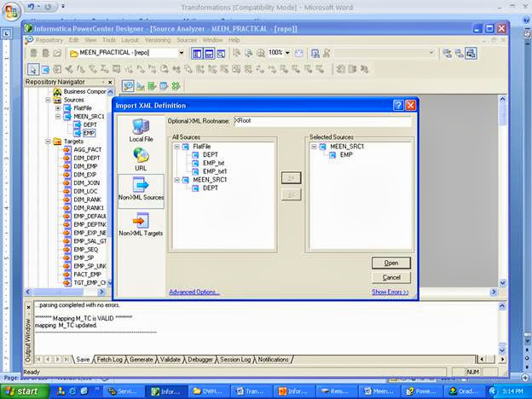532x399 pixels.
Task: Click the Show Errors >> link
Action: [390, 292]
